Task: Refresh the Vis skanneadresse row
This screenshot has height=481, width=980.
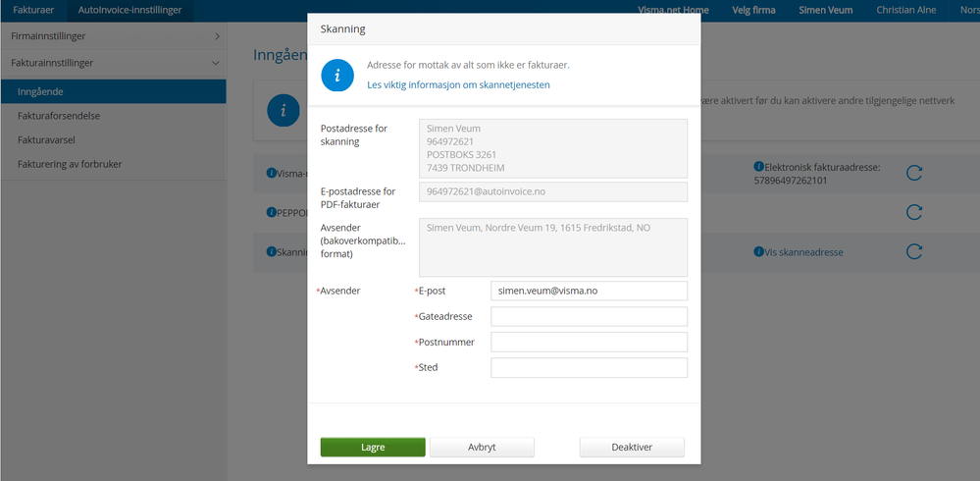Action: (x=914, y=252)
